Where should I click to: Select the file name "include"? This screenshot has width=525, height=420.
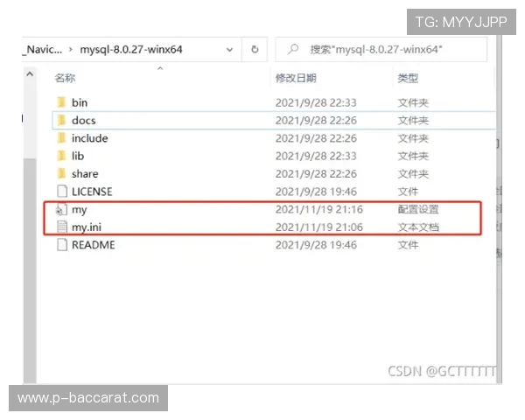pos(90,138)
